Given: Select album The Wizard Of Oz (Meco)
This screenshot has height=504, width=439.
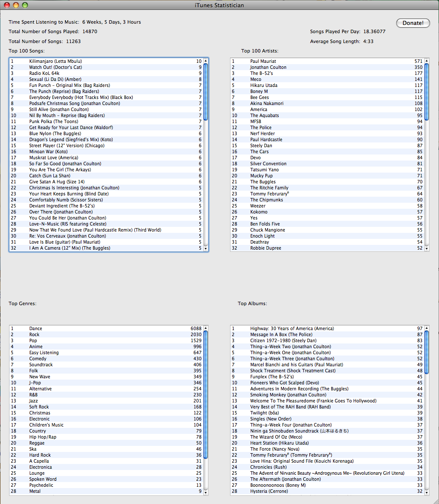Looking at the screenshot, I should coord(327,437).
